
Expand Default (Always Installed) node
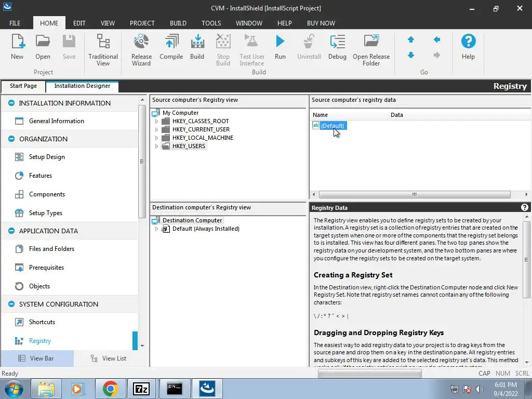point(156,229)
